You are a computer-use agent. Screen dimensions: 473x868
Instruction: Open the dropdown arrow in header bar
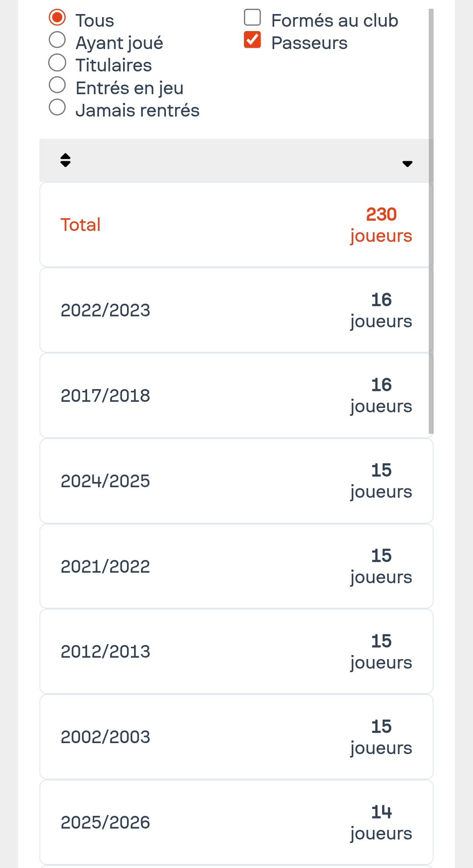tap(407, 163)
